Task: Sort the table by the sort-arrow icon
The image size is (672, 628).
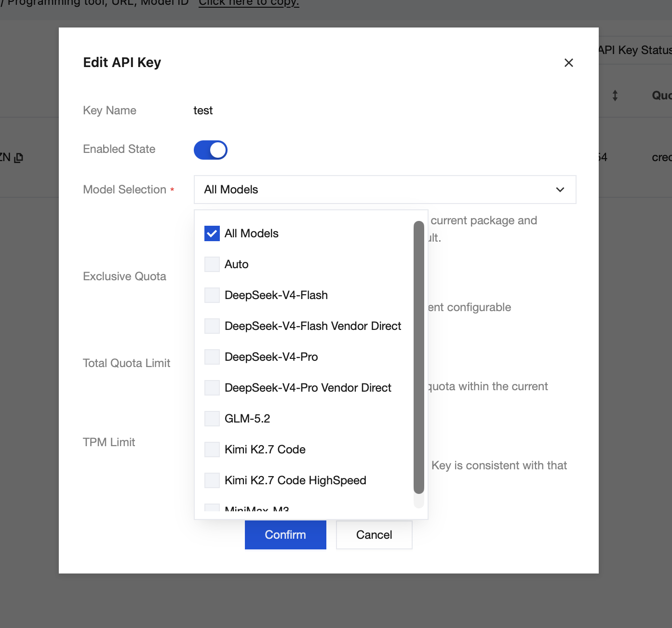Action: pos(615,96)
